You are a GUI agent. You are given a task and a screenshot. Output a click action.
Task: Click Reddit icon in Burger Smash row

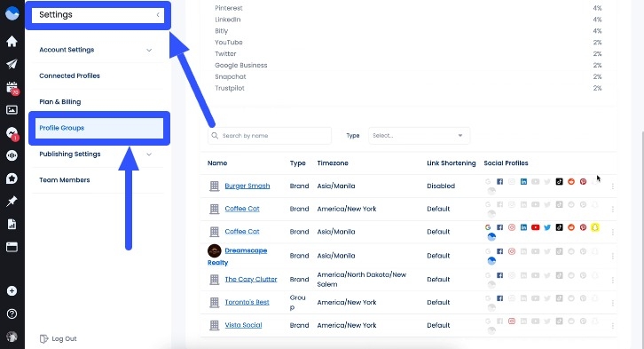point(571,181)
